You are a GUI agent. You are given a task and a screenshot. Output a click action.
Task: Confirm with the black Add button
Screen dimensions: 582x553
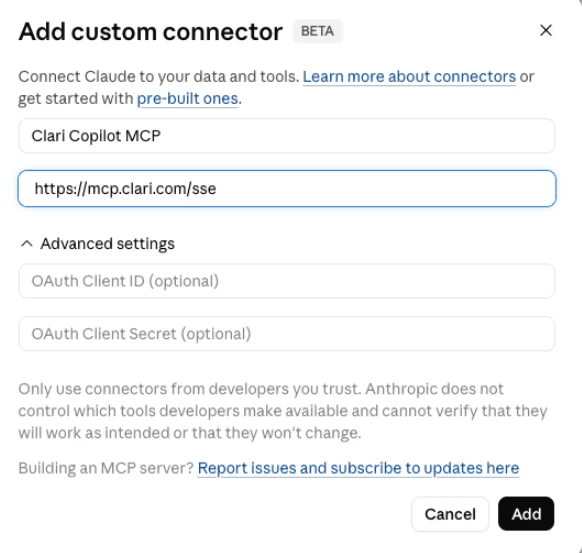526,514
